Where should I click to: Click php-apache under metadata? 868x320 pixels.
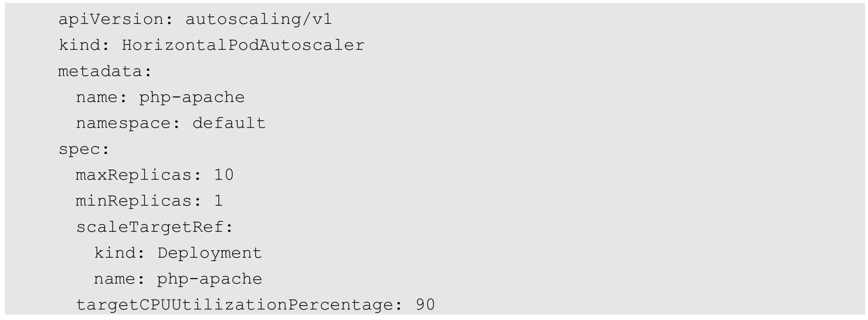(x=192, y=97)
